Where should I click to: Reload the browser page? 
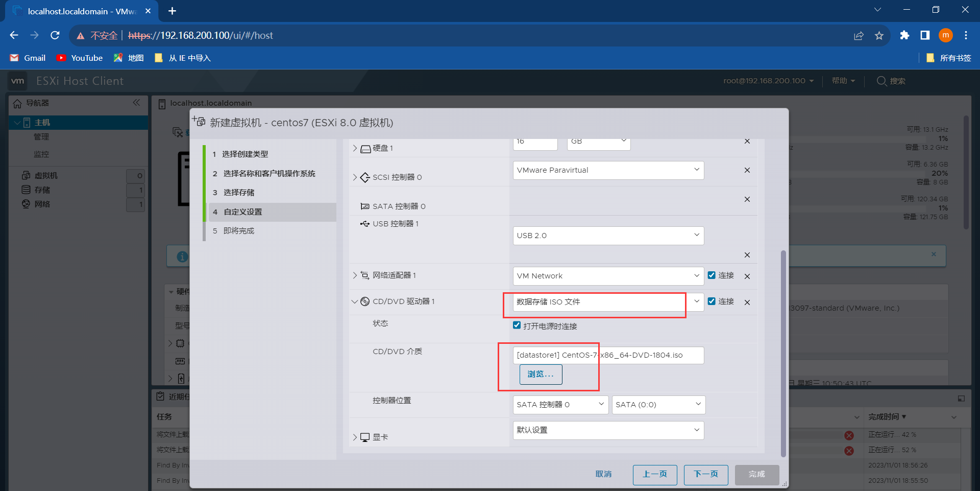pyautogui.click(x=55, y=35)
